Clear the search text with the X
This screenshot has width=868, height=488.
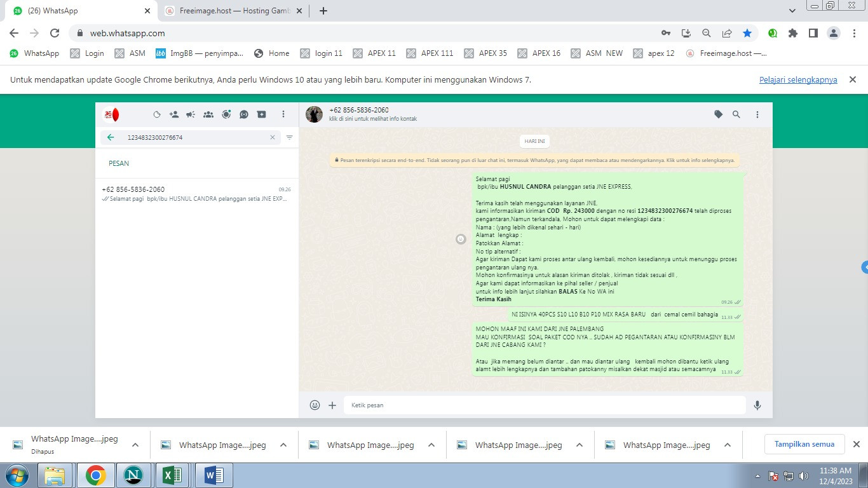click(x=273, y=137)
